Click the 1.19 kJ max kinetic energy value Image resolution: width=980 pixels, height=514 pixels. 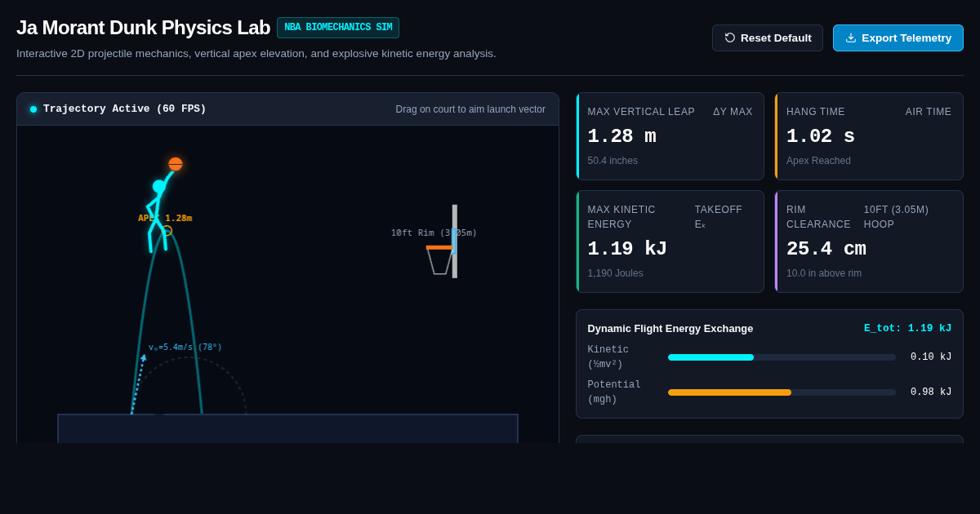(x=627, y=249)
